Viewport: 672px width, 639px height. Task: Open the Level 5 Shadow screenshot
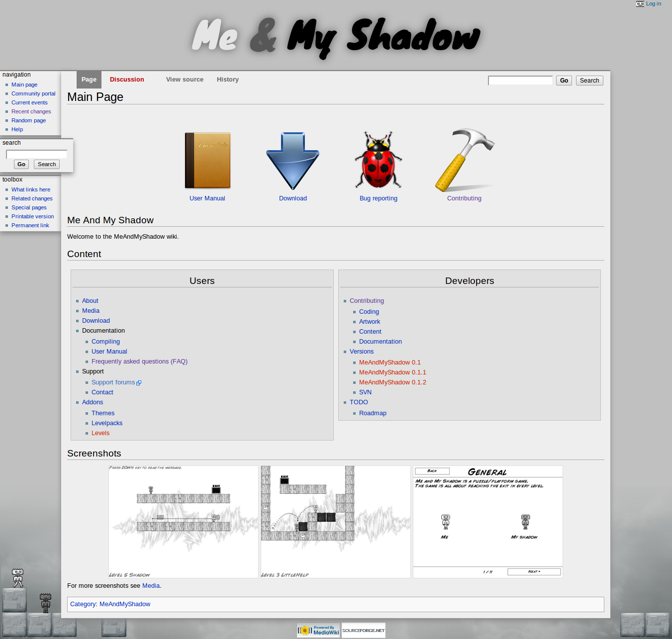click(184, 522)
